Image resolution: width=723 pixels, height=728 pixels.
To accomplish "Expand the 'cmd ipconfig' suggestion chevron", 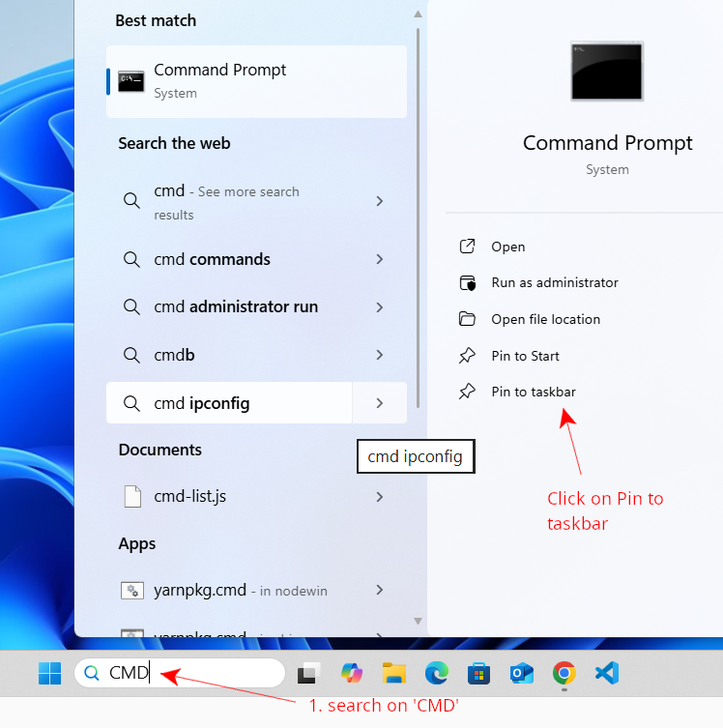I will [380, 403].
